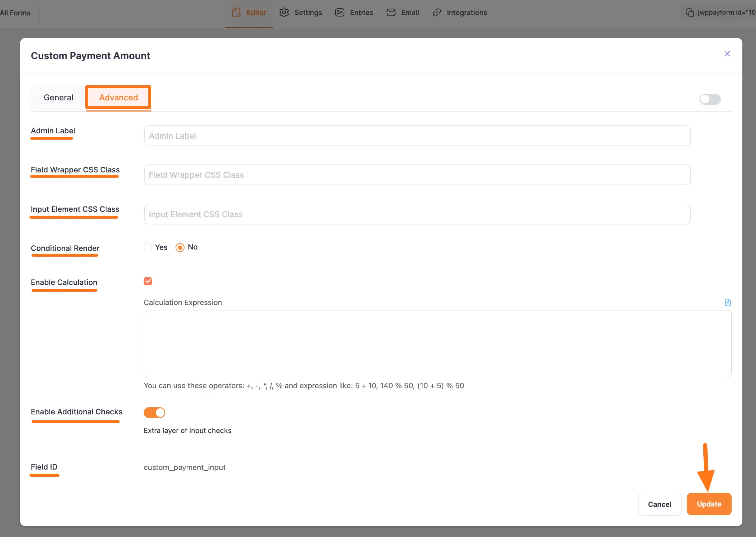
Task: Uncheck the Enable Calculation checkbox
Action: tap(148, 281)
